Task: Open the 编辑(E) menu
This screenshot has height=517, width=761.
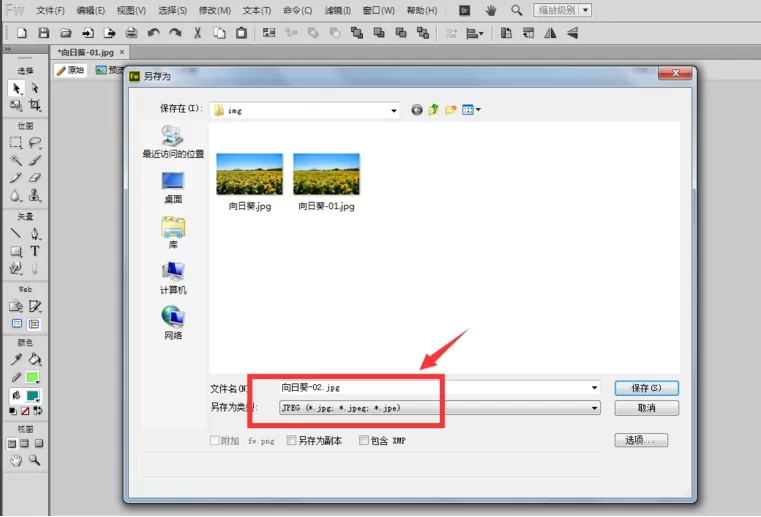Action: (91, 10)
